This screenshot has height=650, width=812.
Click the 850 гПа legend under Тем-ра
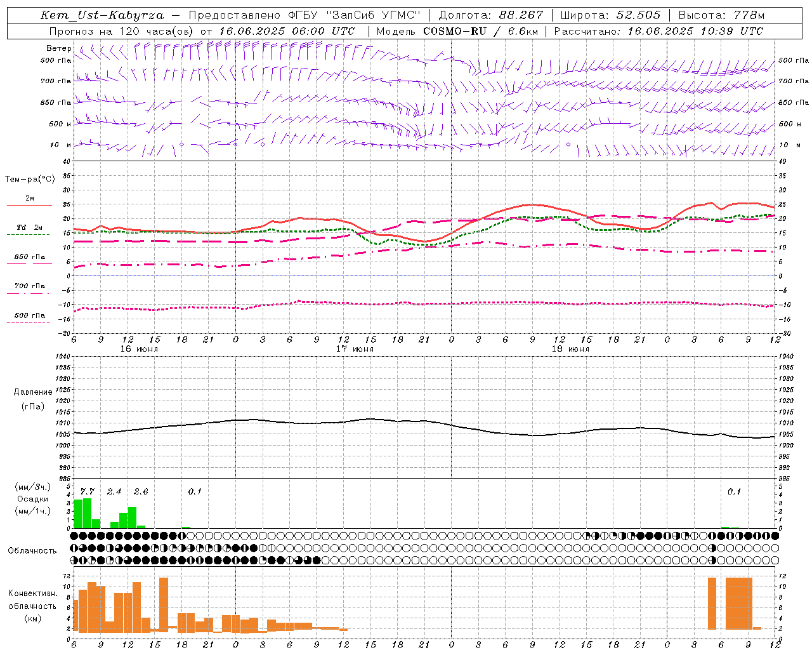pyautogui.click(x=30, y=257)
